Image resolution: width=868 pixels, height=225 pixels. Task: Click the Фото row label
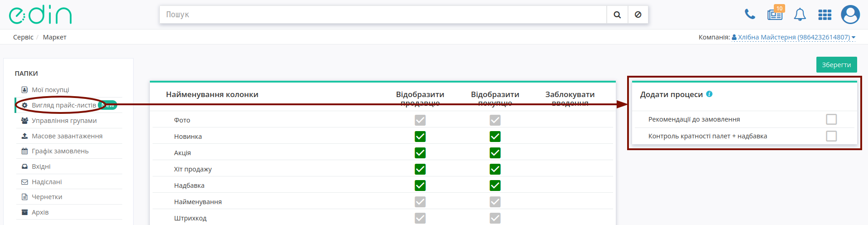(x=182, y=120)
